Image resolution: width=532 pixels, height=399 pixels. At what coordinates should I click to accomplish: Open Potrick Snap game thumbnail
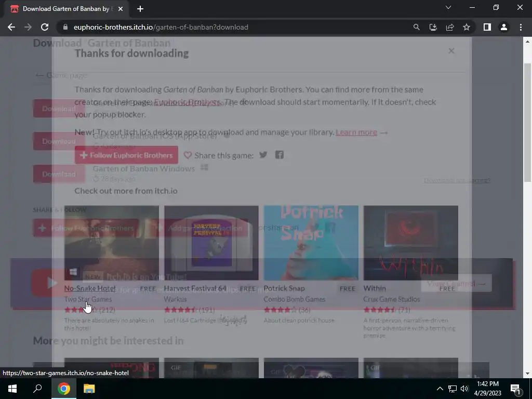click(311, 243)
